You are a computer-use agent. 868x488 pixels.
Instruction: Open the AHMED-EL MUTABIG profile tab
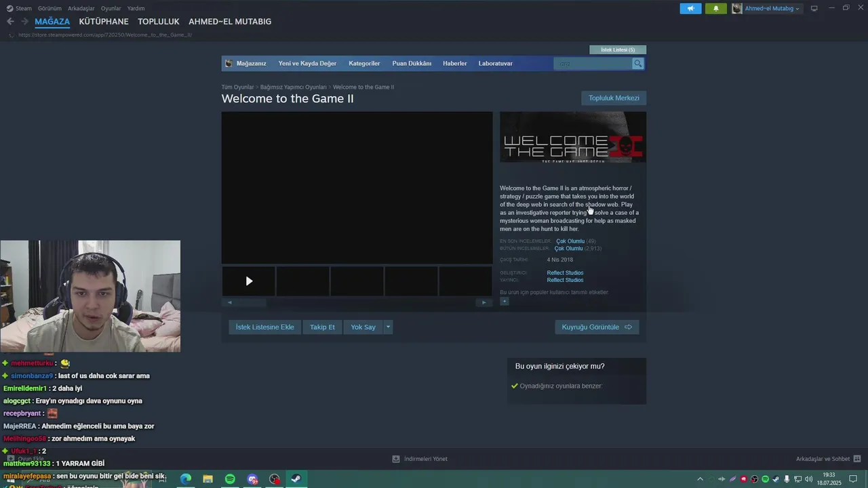(230, 22)
